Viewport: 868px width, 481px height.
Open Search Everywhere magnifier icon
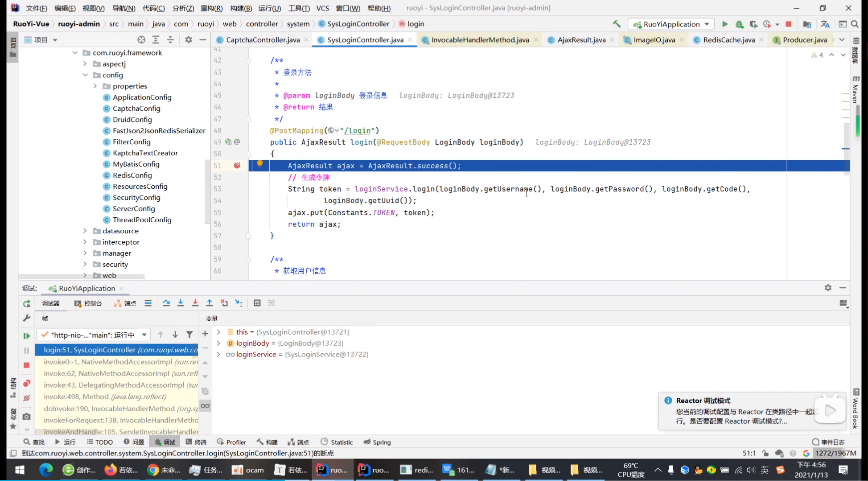855,24
